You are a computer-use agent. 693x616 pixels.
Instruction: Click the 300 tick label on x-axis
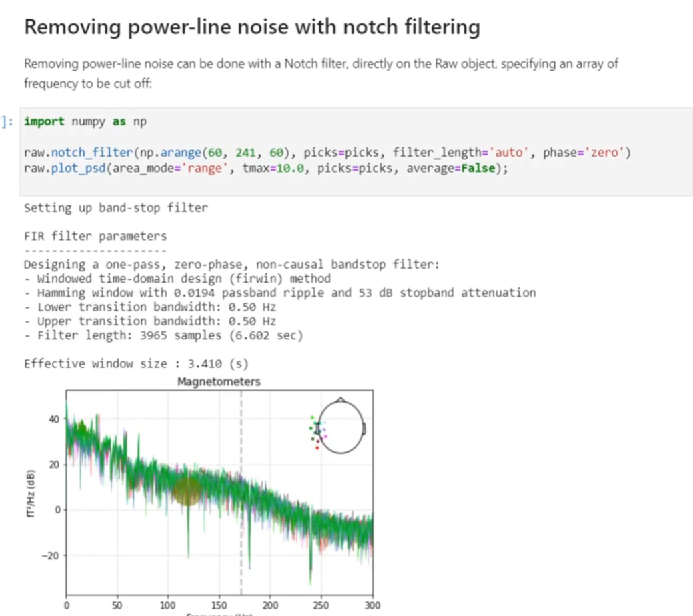(x=372, y=605)
